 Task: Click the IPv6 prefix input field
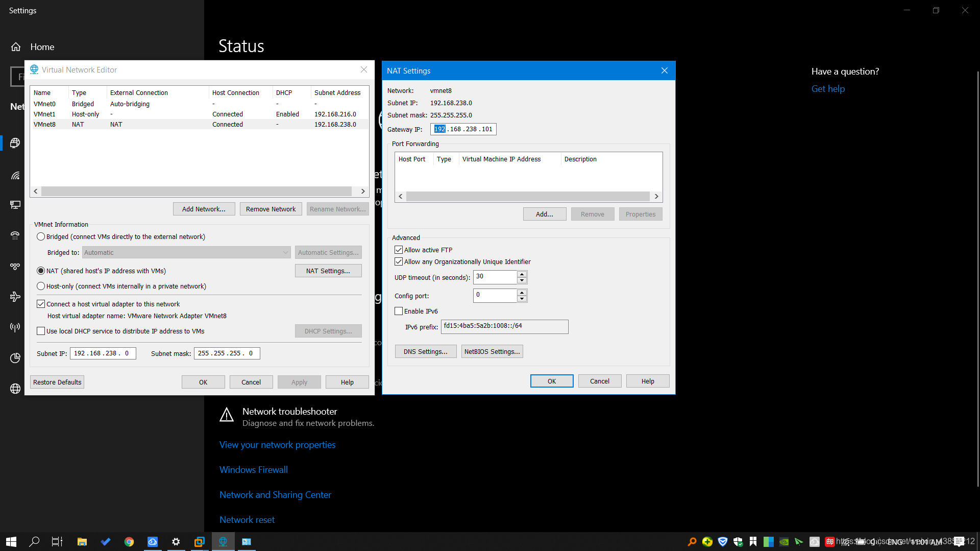tap(504, 326)
